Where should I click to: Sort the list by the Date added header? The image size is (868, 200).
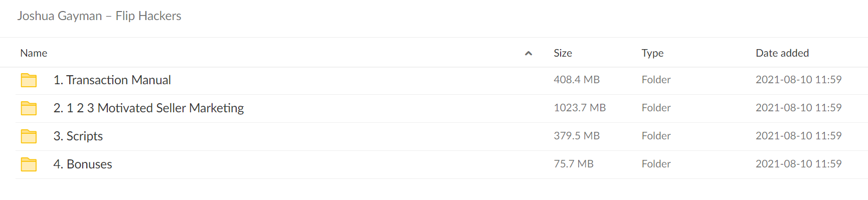pyautogui.click(x=782, y=53)
